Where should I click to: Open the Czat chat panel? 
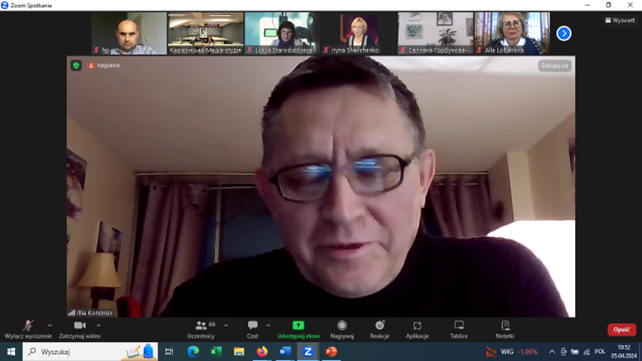click(253, 329)
